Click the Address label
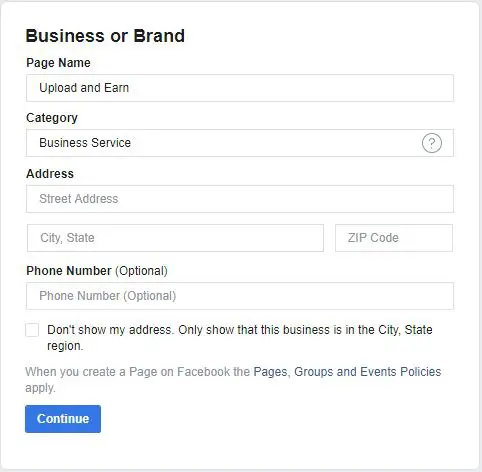 point(50,174)
